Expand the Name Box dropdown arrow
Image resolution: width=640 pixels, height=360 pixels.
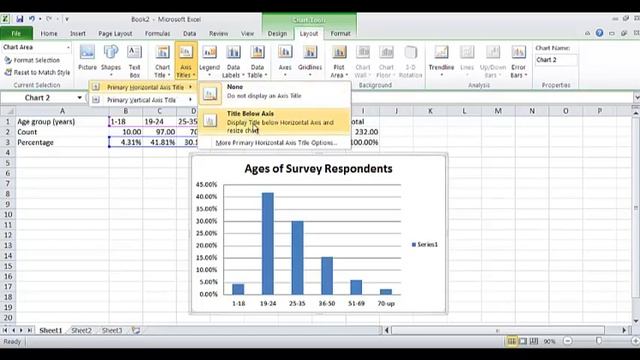(x=79, y=98)
